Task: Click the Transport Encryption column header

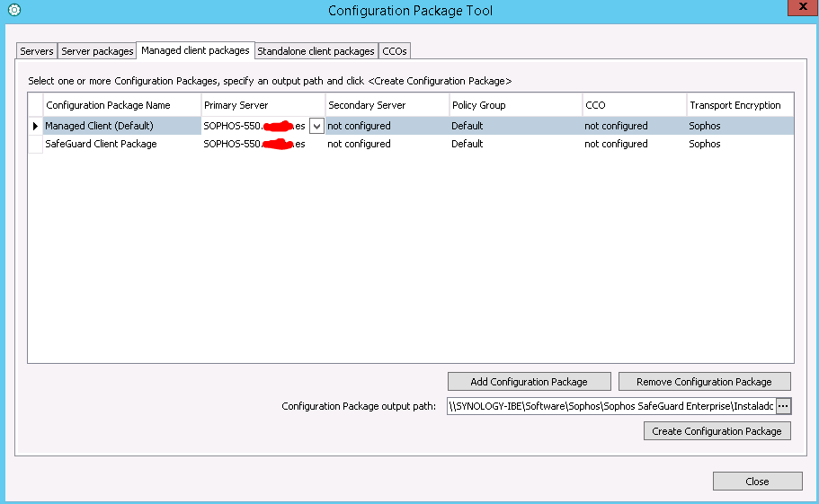Action: (x=735, y=105)
